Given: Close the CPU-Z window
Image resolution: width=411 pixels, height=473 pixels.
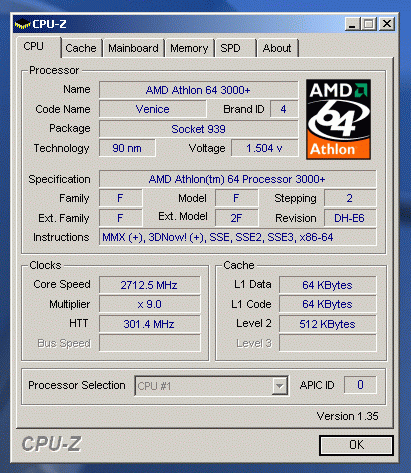Looking at the screenshot, I should click(387, 24).
